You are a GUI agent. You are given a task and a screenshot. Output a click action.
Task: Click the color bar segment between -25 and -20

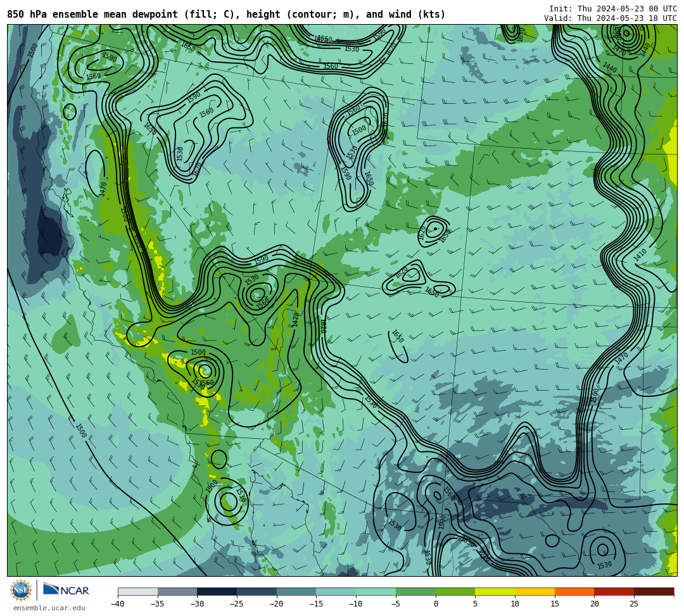click(257, 591)
